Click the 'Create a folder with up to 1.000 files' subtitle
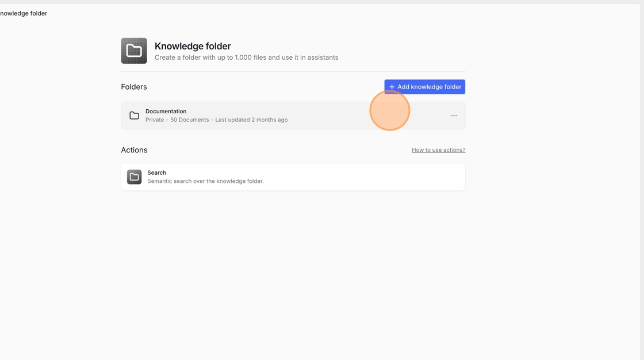 [x=246, y=58]
